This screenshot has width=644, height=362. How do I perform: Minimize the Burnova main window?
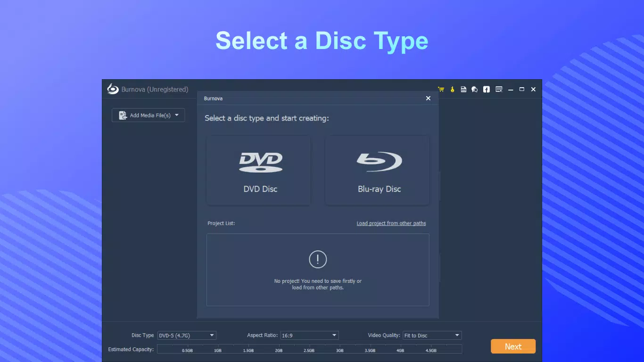511,90
